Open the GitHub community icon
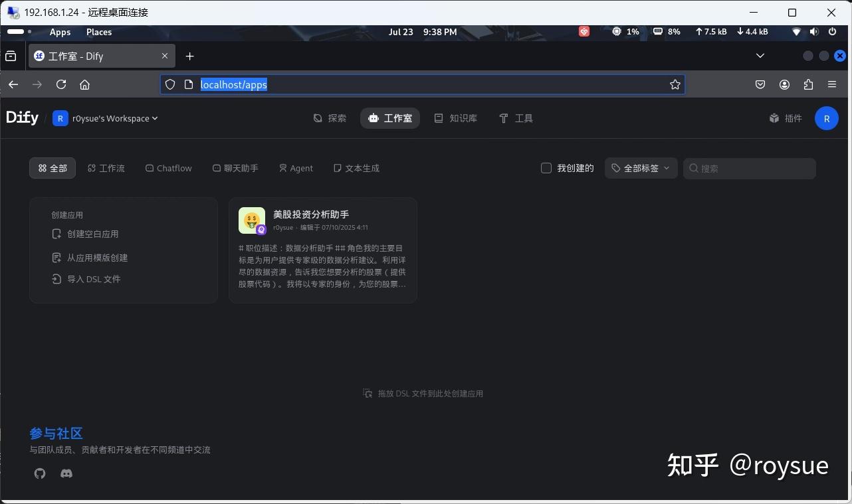The height and width of the screenshot is (504, 852). (40, 473)
